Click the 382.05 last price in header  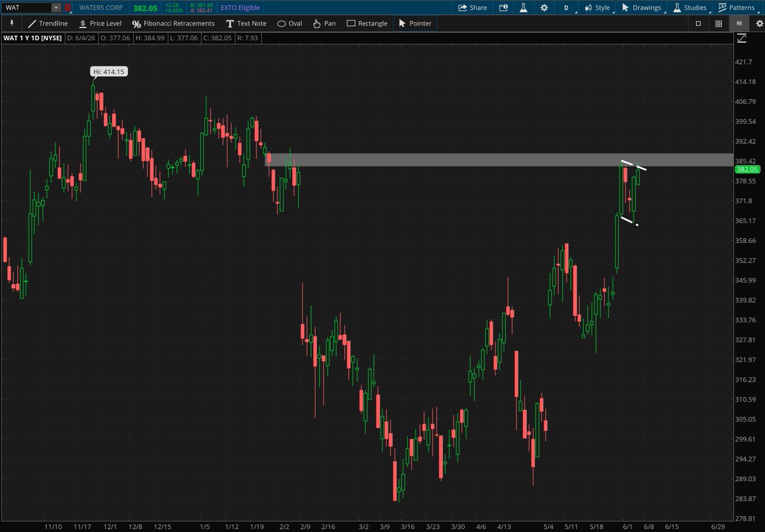coord(145,8)
